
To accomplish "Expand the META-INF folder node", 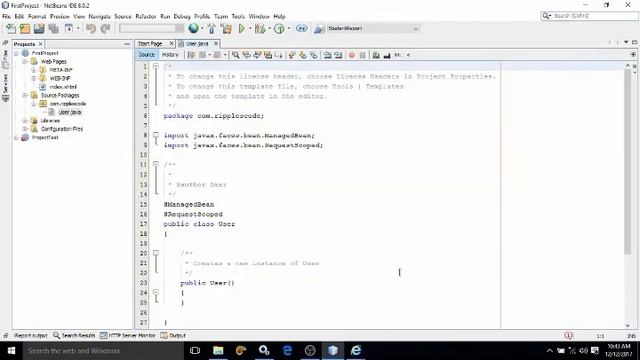I will [x=33, y=70].
